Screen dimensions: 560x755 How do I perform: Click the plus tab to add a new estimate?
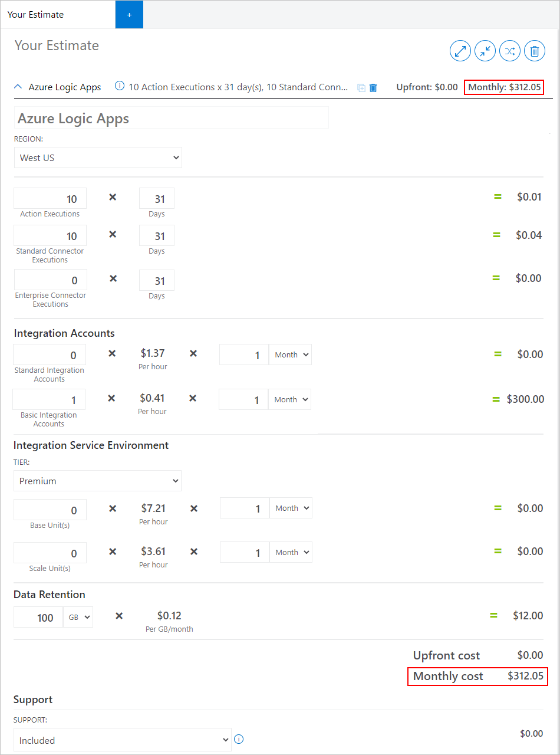[x=129, y=14]
